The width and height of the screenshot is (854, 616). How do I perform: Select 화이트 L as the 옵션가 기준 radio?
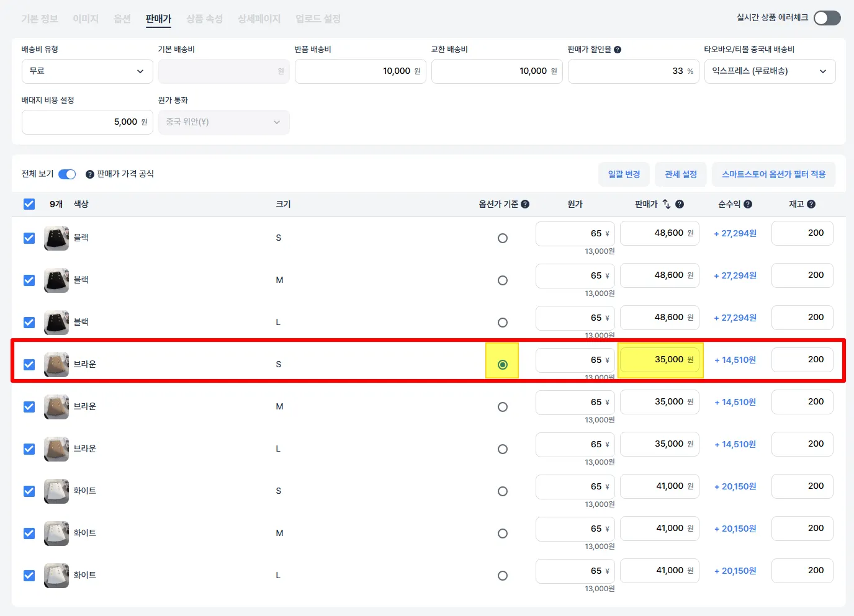tap(503, 576)
